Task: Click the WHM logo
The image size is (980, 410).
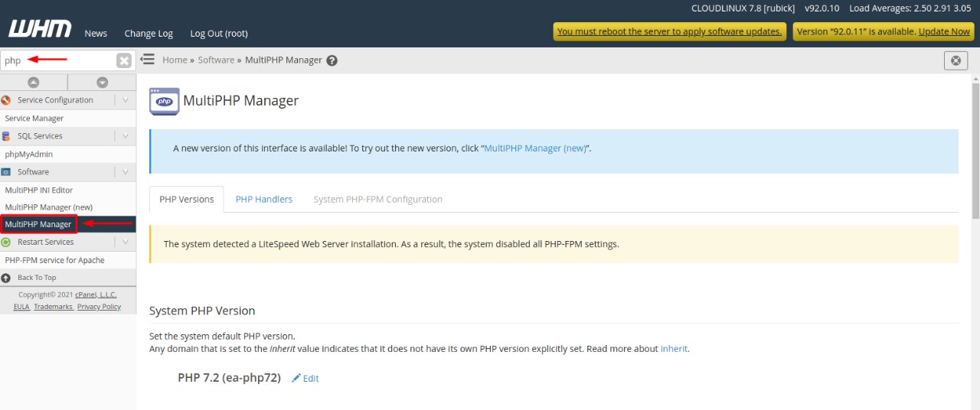Action: [40, 30]
